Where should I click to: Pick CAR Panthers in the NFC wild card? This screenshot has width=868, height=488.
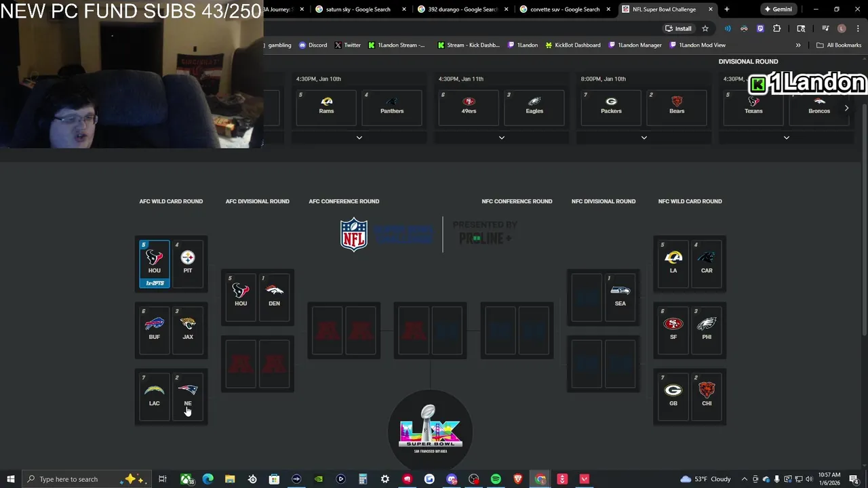[x=707, y=264]
